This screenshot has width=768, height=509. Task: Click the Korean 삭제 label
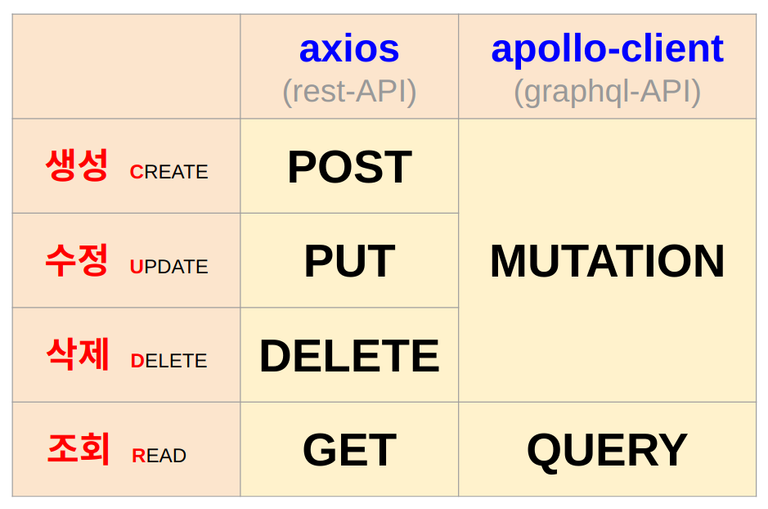78,354
